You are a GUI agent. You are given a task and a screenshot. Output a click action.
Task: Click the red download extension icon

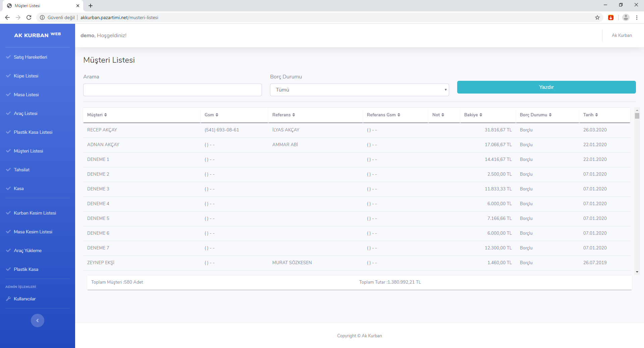611,17
